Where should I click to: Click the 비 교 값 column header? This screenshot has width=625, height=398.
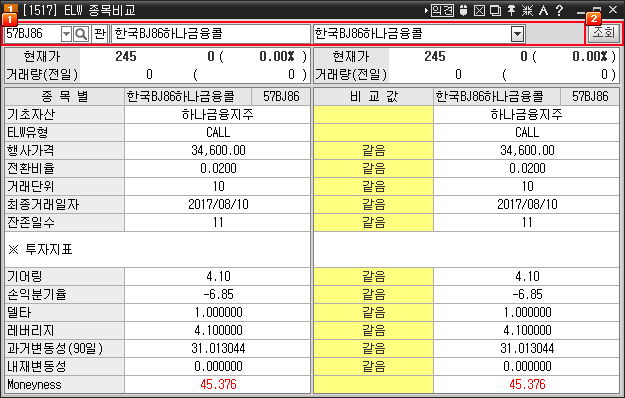click(x=373, y=96)
